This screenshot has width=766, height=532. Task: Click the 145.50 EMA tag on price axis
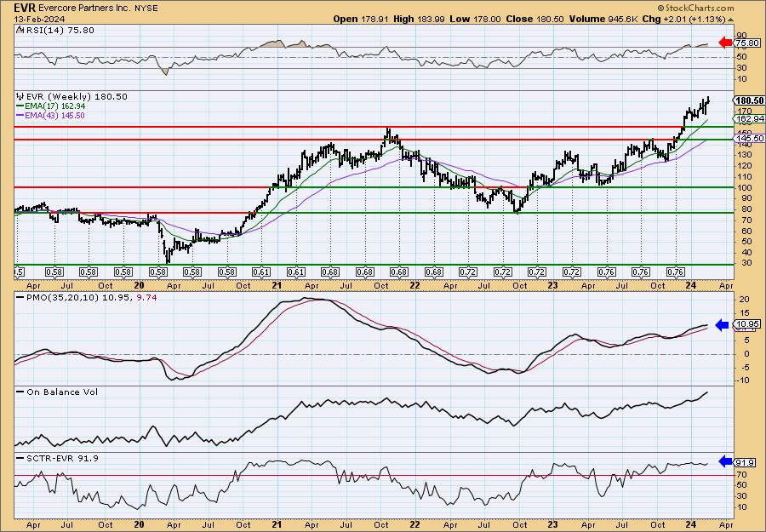pos(749,139)
